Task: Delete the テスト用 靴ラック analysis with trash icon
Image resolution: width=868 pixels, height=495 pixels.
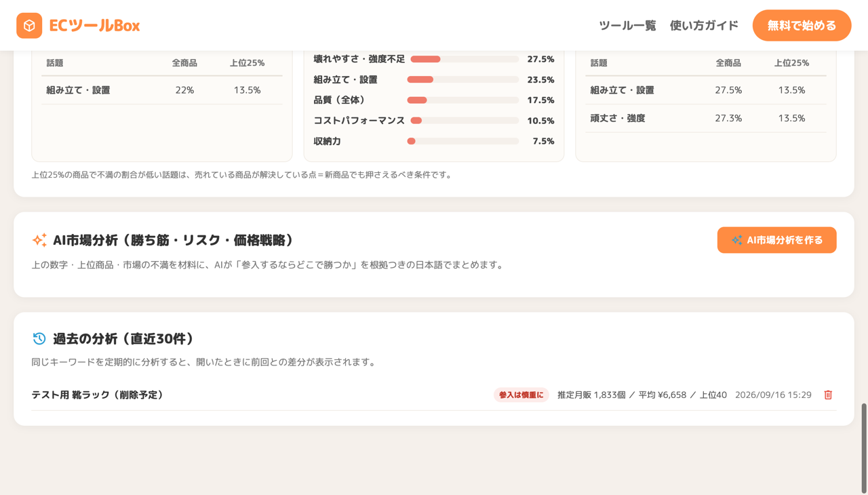Action: click(828, 395)
